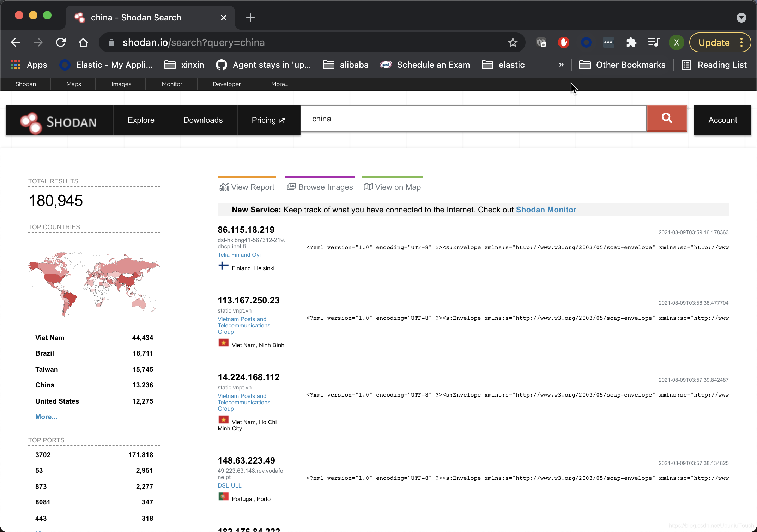Open the Apps grid shortcut

pos(16,65)
